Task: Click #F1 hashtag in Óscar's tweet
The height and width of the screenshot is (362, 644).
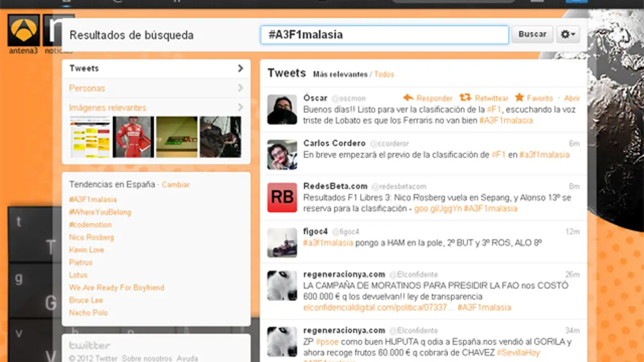Action: point(493,109)
